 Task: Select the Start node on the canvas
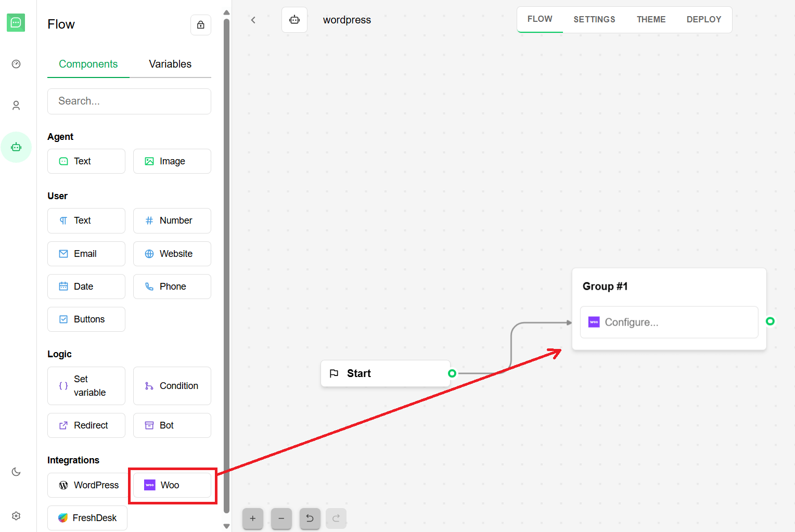tap(385, 373)
